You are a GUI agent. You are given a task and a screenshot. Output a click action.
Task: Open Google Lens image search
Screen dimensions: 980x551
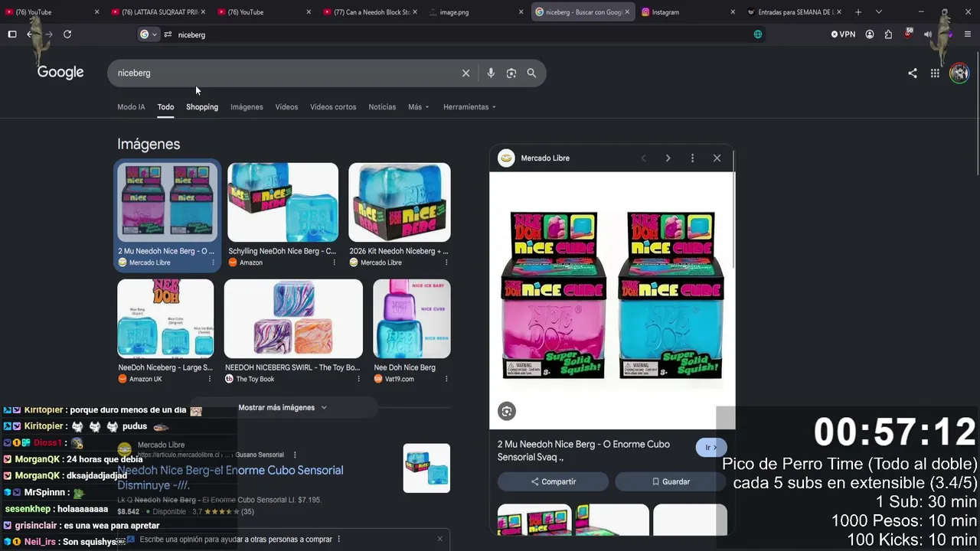click(x=511, y=73)
